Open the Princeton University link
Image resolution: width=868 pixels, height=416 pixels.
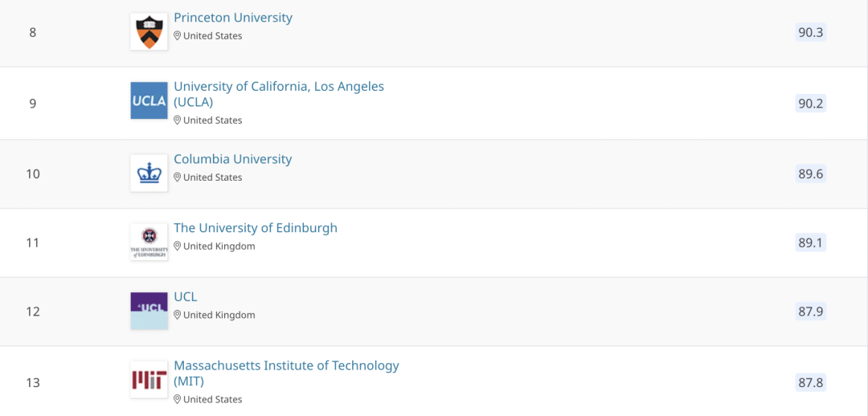tap(233, 18)
